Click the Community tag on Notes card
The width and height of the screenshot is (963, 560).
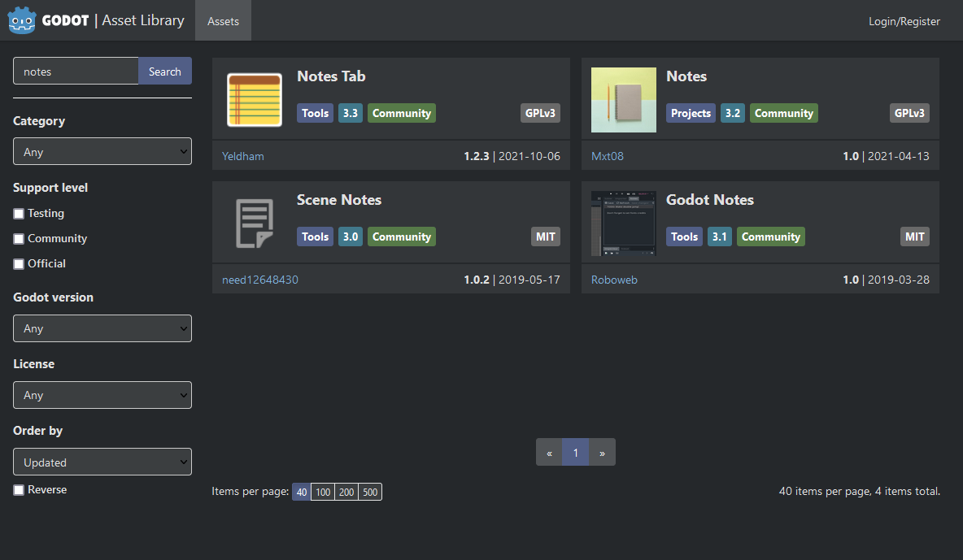pos(784,113)
